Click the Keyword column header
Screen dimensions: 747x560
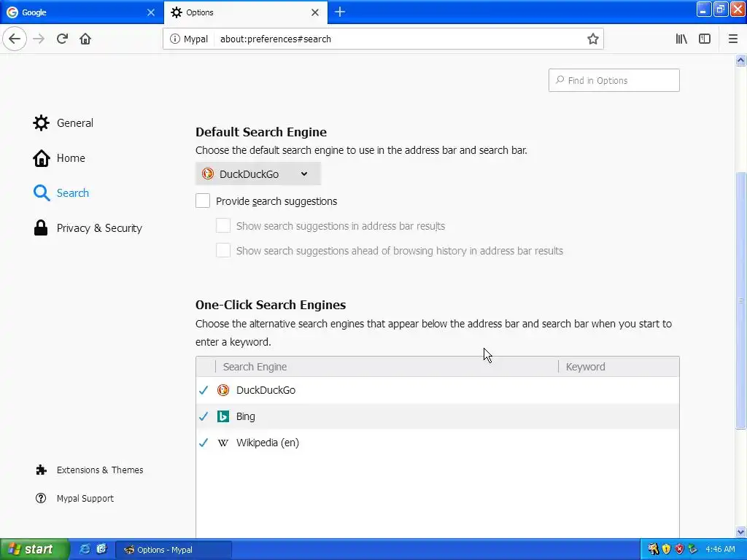pos(619,367)
